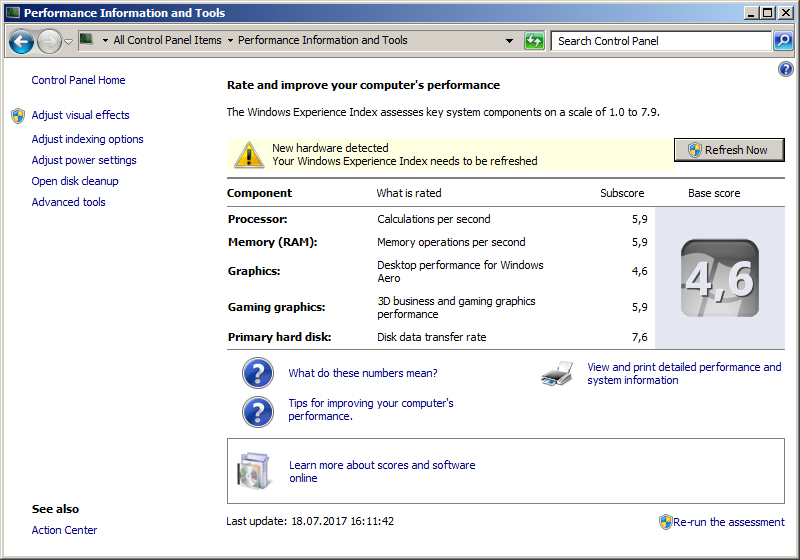Select the Primary hard disk row label

(280, 337)
